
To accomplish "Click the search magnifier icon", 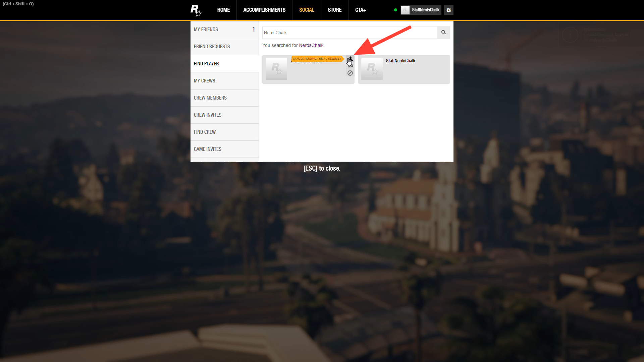I will tap(443, 32).
